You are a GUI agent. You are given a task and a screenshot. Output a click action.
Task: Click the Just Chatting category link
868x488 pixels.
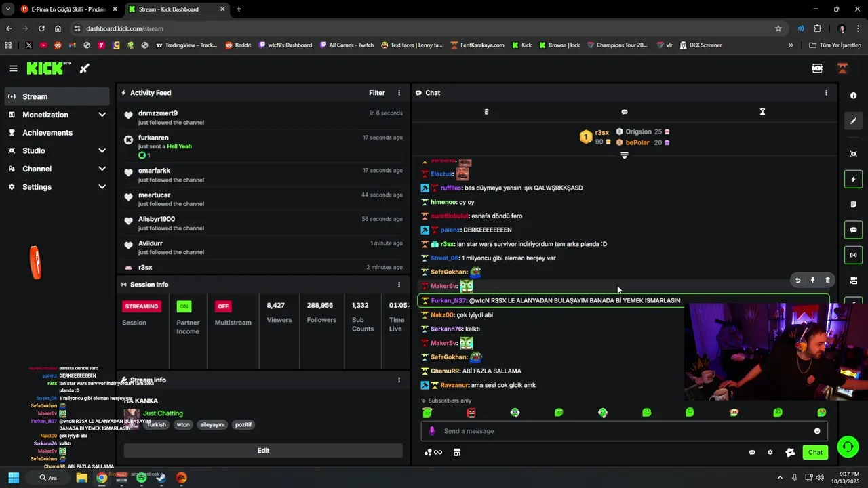tap(163, 413)
